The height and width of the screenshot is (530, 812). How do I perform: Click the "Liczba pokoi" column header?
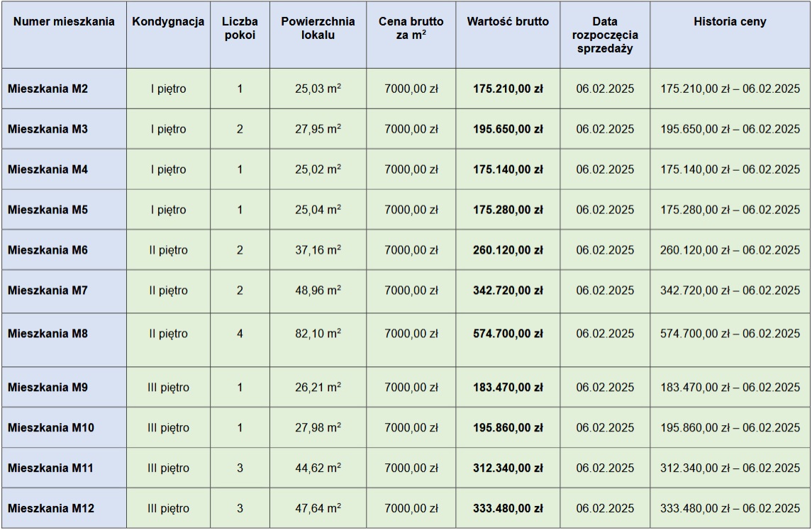pyautogui.click(x=240, y=28)
